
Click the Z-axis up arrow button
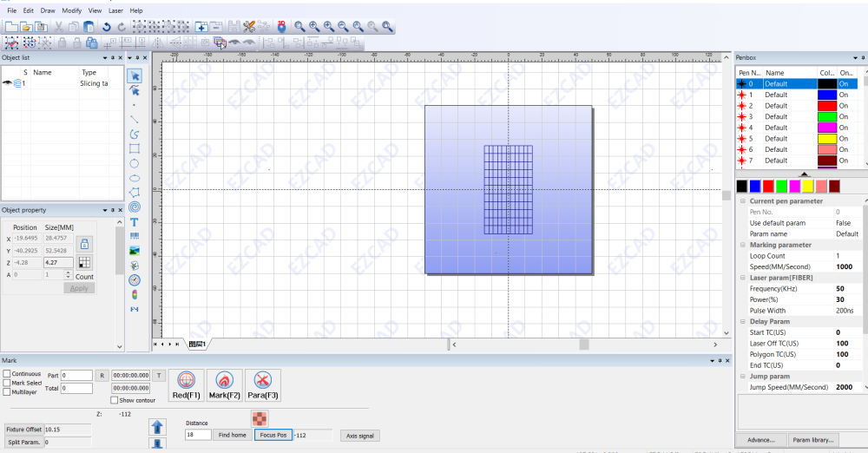157,427
